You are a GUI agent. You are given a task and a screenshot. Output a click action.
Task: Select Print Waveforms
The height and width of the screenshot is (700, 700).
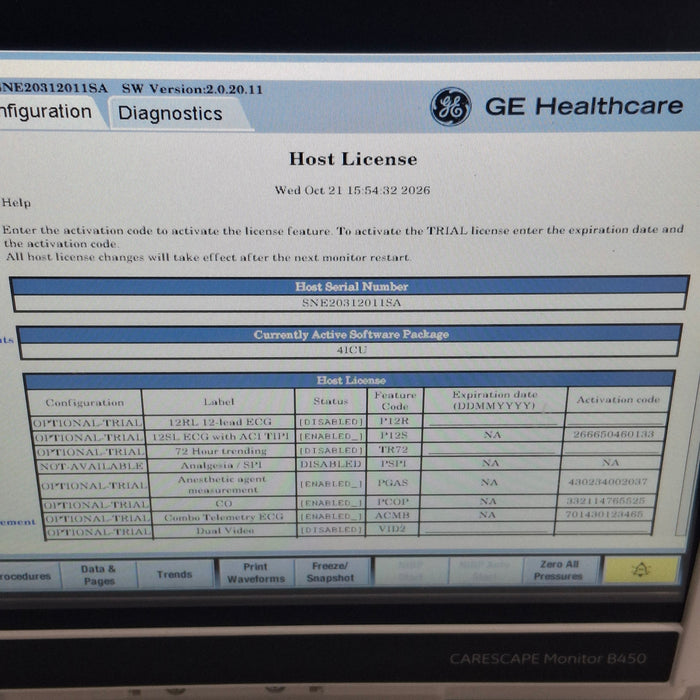[x=255, y=573]
